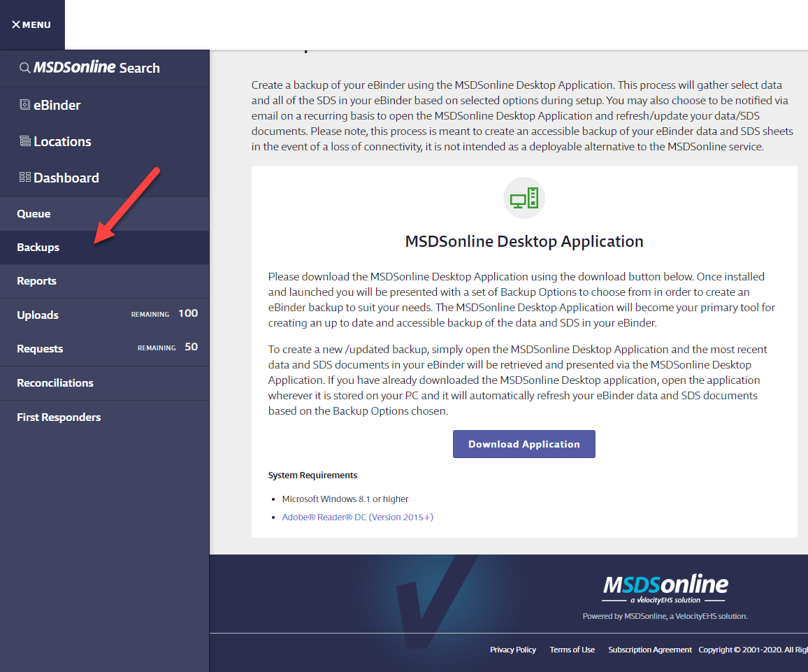The width and height of the screenshot is (808, 672).
Task: Open Reports in the sidebar
Action: point(105,281)
